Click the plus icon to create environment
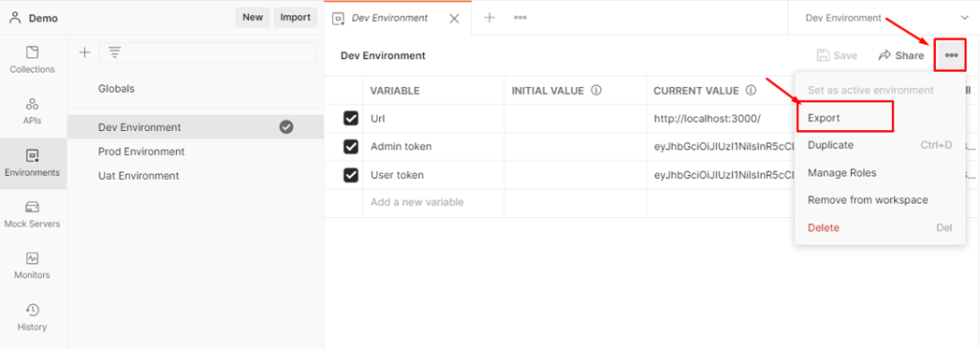Screen dimensions: 980x350 click(x=84, y=53)
